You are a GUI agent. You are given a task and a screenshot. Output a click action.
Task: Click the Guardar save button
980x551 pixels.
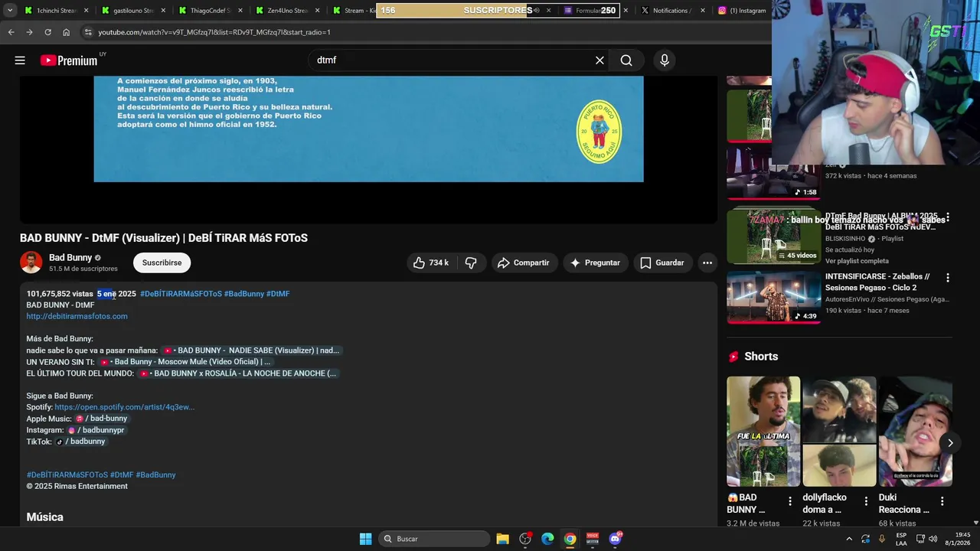(x=662, y=262)
